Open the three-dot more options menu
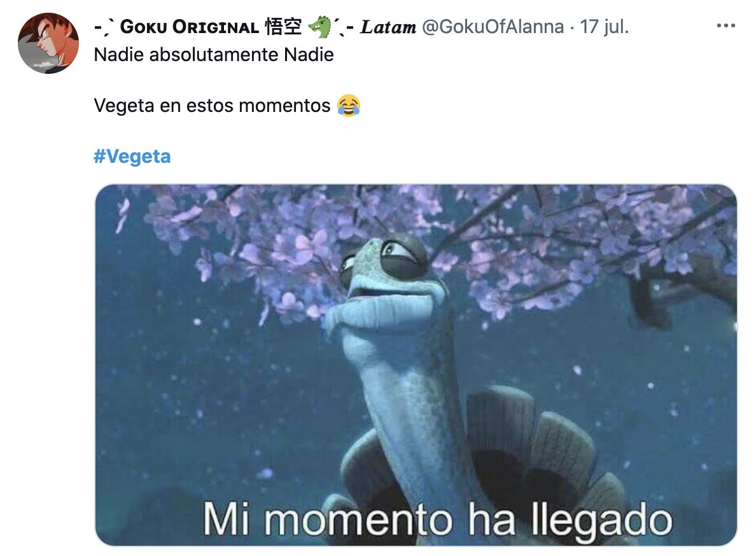Image resolution: width=756 pixels, height=556 pixels. [725, 25]
